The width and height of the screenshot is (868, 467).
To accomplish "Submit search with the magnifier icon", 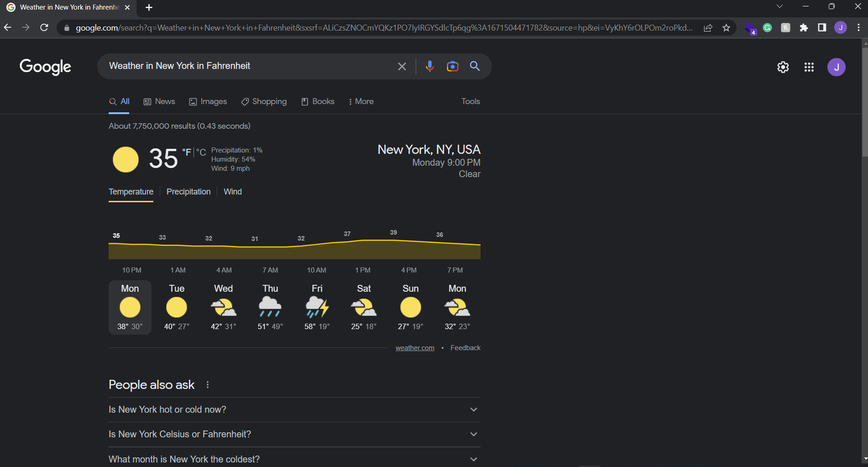I will [475, 66].
